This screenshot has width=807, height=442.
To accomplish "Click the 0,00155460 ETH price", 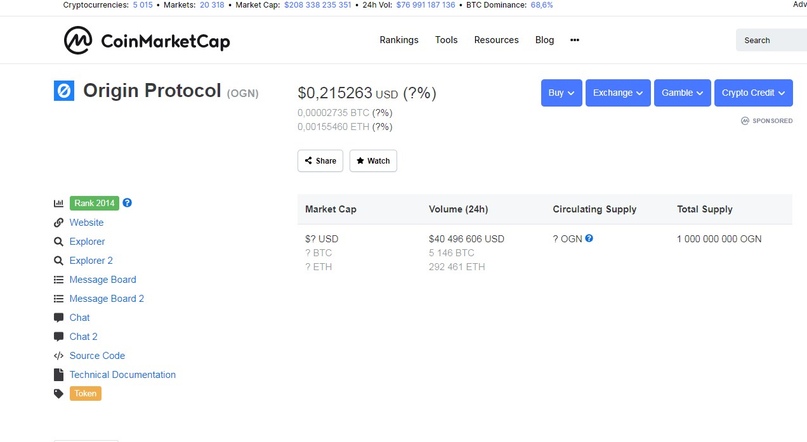I will click(333, 127).
